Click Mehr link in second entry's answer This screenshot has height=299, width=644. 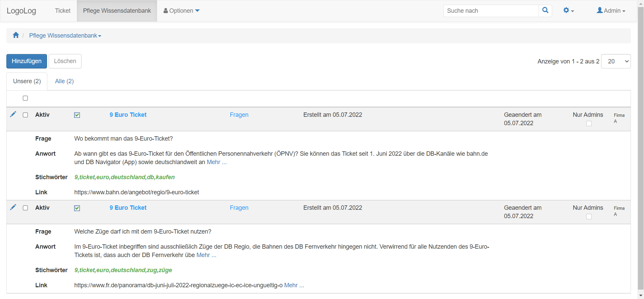point(206,255)
